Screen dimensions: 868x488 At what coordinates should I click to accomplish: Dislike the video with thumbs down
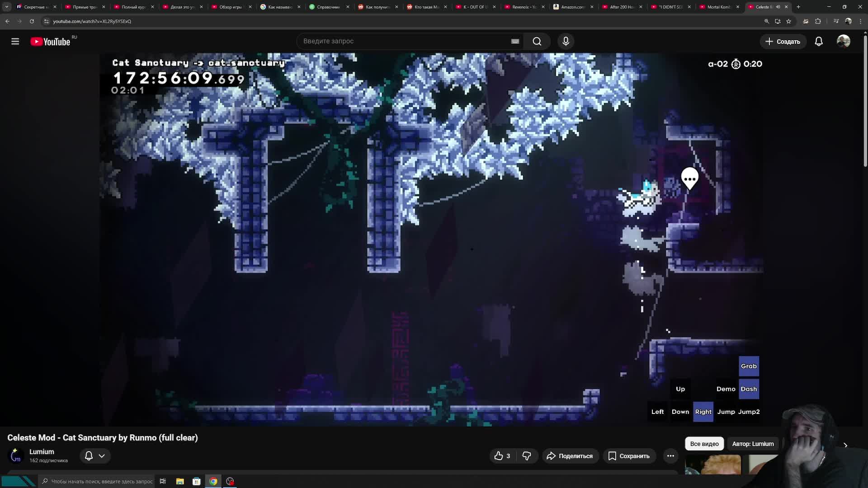(x=527, y=456)
